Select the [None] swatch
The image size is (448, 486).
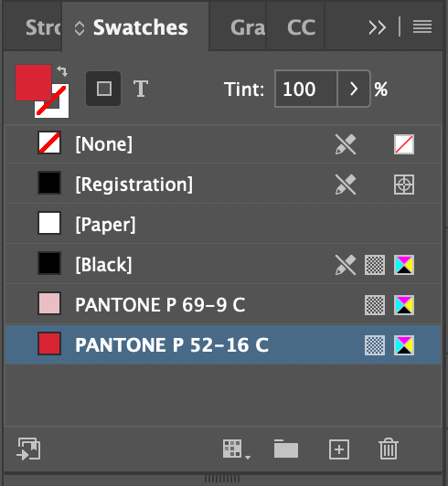[x=223, y=144]
